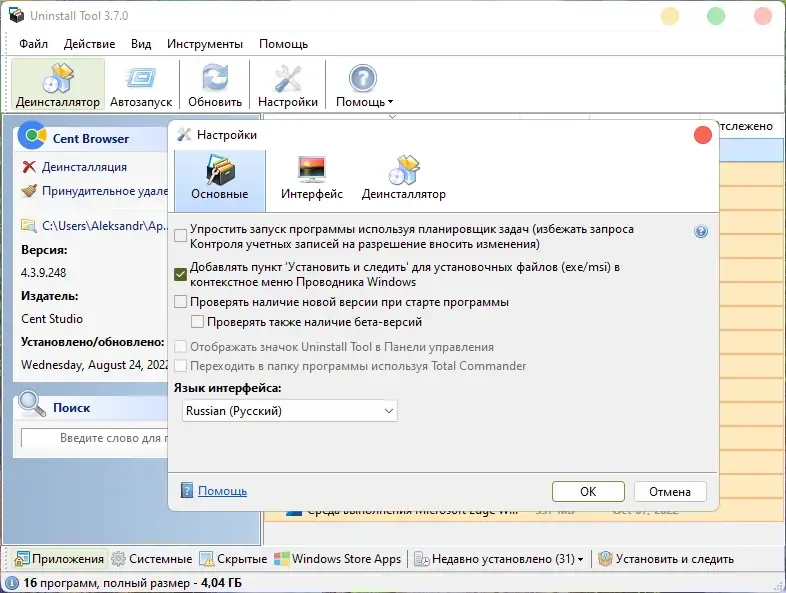
Task: Close the Настройки dialog with red button
Action: point(703,135)
